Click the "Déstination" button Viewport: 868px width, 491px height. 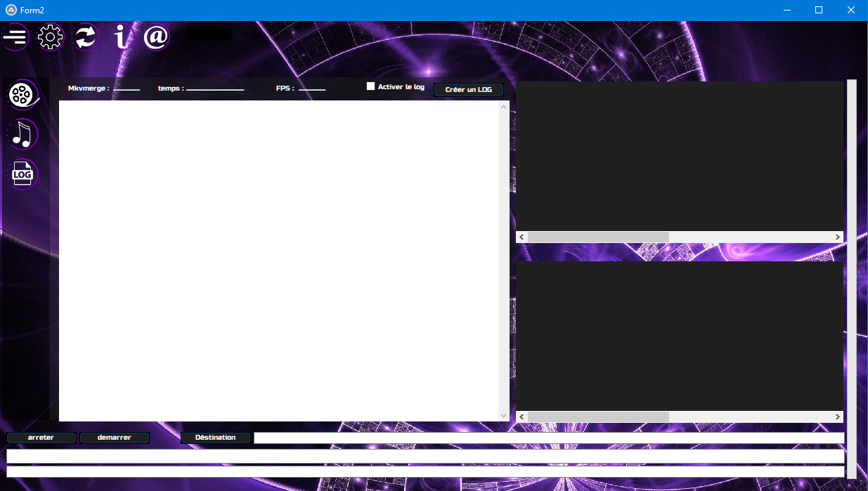tap(216, 438)
